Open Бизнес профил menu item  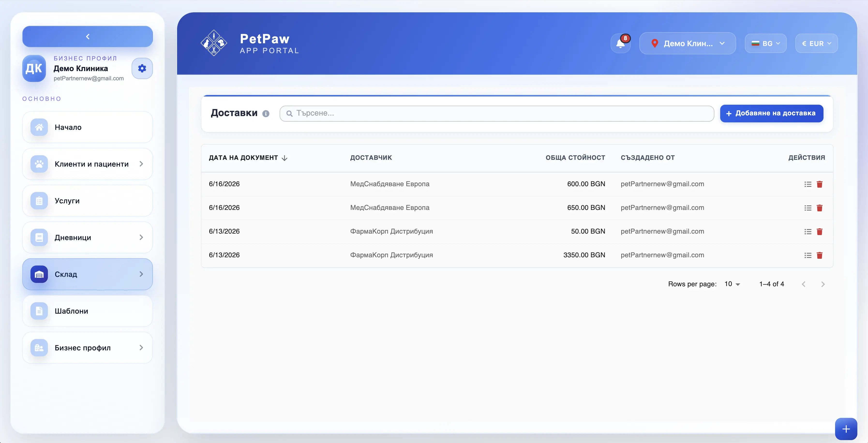[88, 348]
